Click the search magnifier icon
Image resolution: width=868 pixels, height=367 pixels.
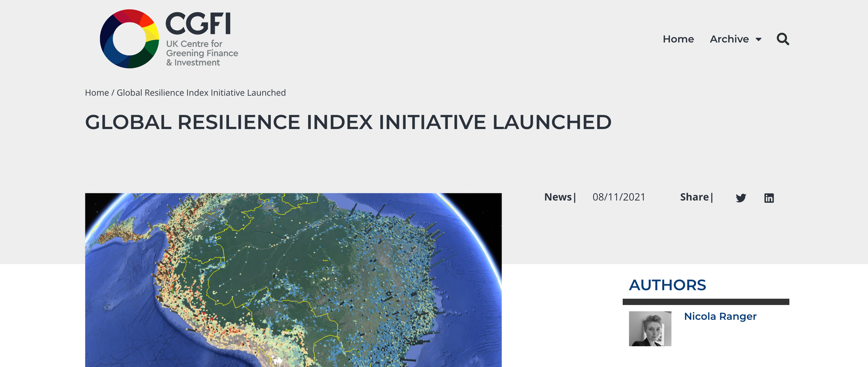click(782, 39)
